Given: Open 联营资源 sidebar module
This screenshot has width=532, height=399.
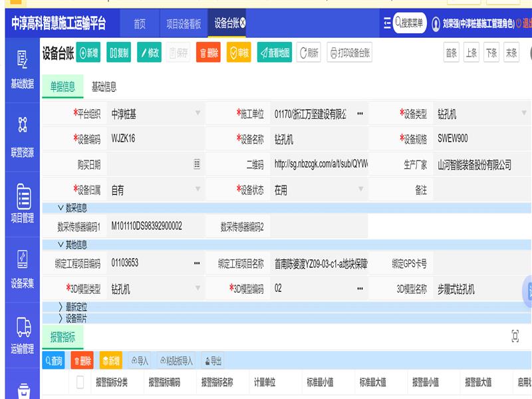Looking at the screenshot, I should click(22, 138).
